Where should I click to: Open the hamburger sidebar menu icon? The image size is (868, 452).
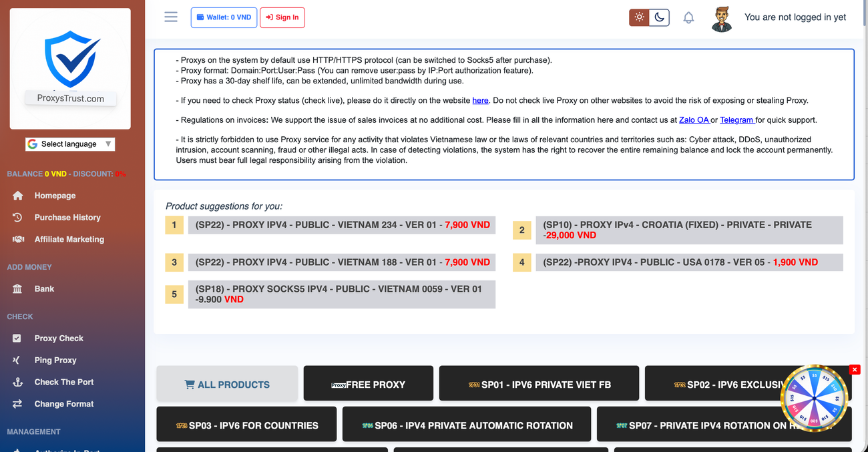(171, 17)
